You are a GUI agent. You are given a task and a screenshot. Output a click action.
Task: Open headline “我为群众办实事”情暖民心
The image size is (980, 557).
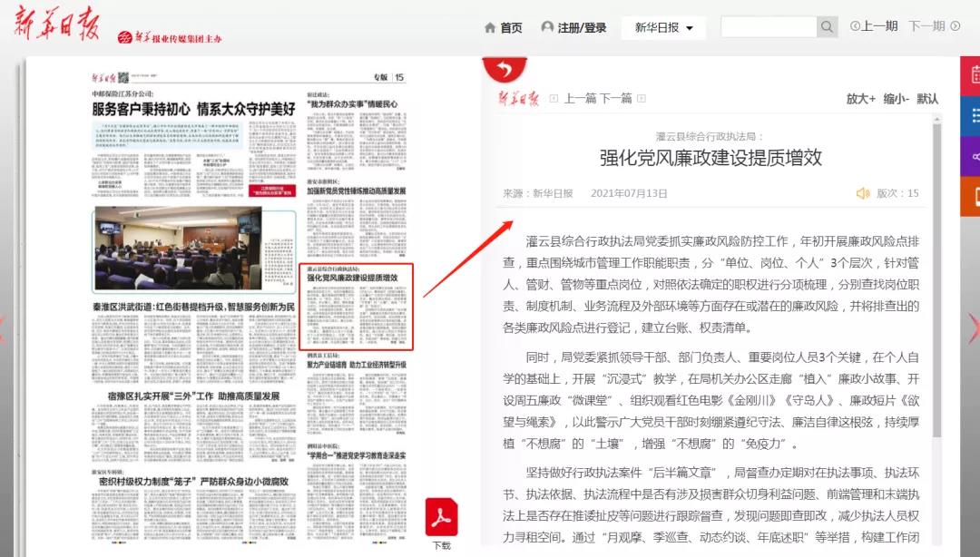coord(352,104)
